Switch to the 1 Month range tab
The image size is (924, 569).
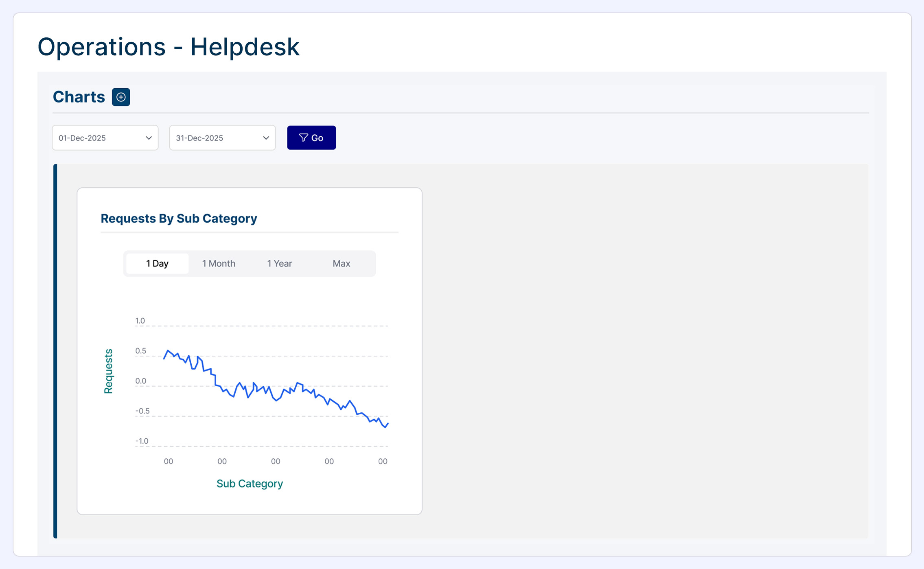(x=219, y=263)
